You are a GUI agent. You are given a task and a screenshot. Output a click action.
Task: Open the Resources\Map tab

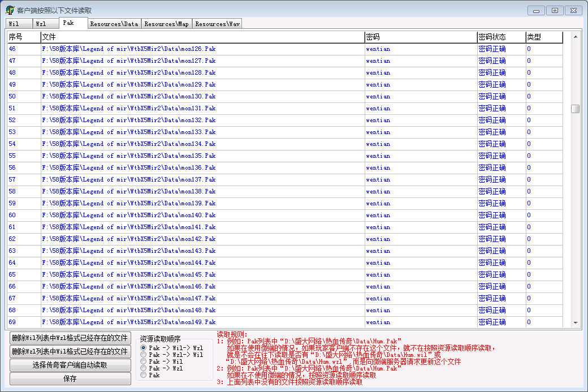(166, 24)
